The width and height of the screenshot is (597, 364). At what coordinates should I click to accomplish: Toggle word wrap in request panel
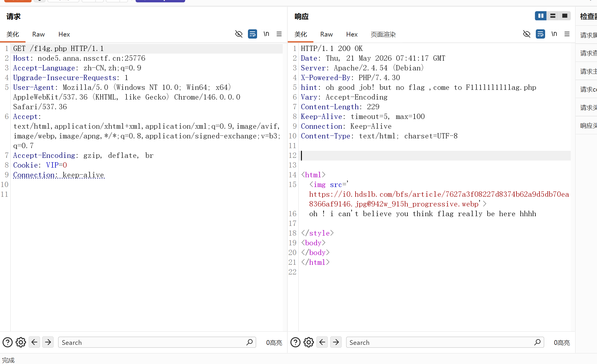coord(252,34)
